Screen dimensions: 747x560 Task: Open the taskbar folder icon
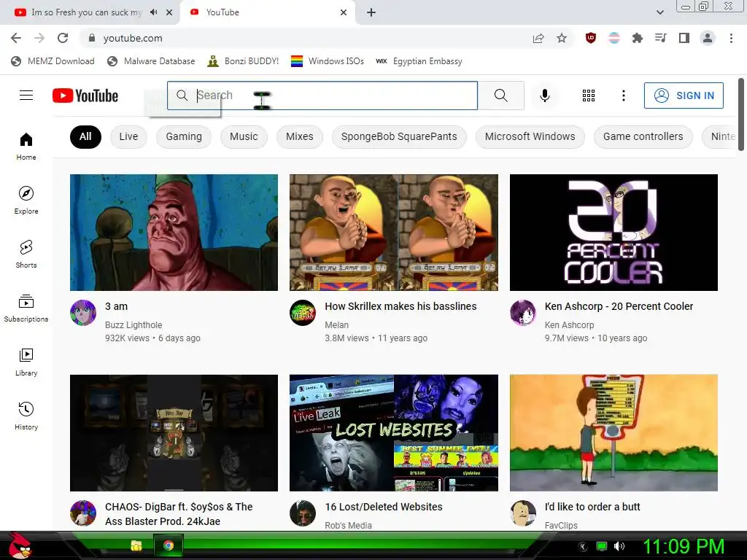(x=136, y=545)
